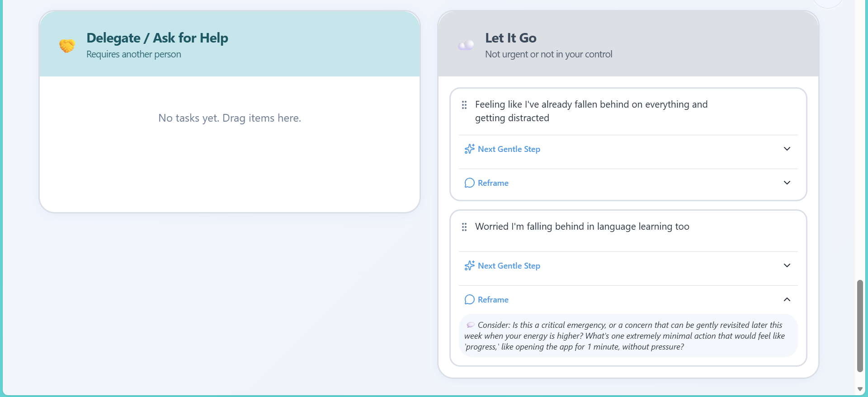Click the handshake icon beside Delegate heading
The width and height of the screenshot is (868, 397).
pos(67,46)
